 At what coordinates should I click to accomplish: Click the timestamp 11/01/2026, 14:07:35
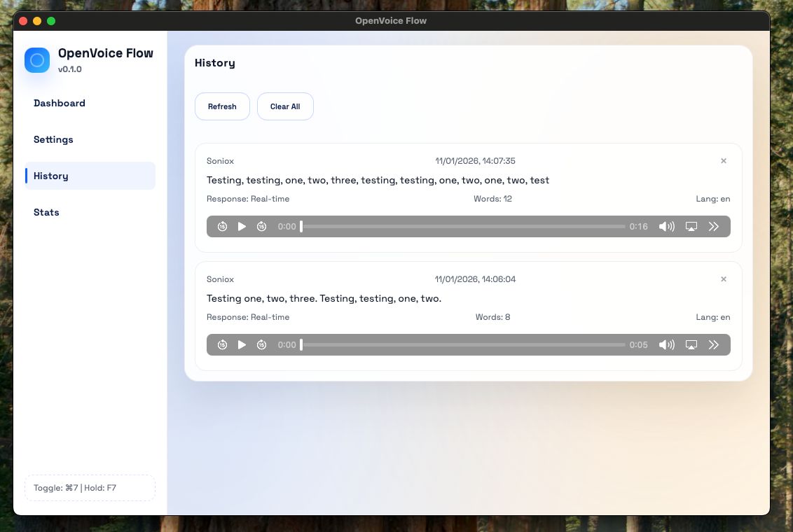click(476, 161)
